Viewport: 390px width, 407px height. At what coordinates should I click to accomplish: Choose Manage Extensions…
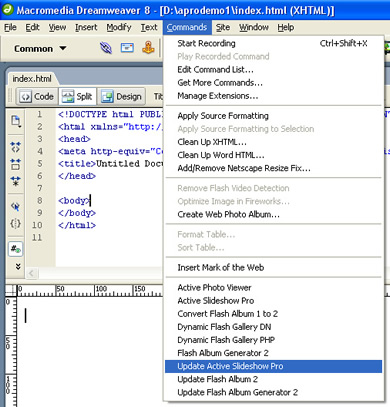coord(273,96)
